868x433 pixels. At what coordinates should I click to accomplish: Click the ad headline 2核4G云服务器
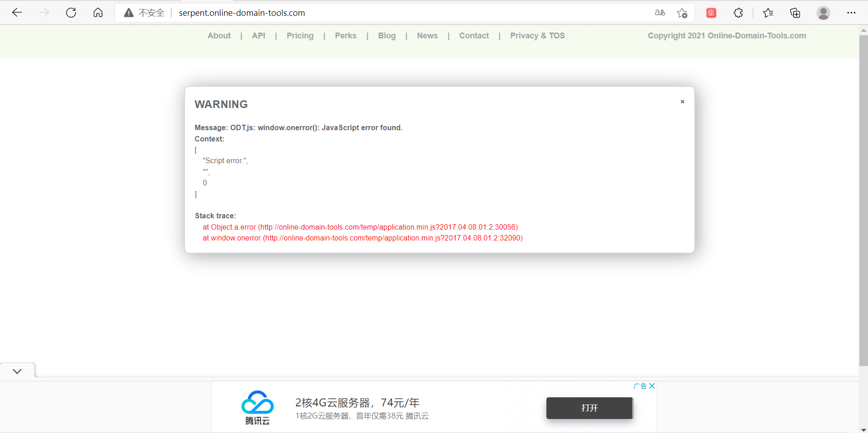pos(357,402)
